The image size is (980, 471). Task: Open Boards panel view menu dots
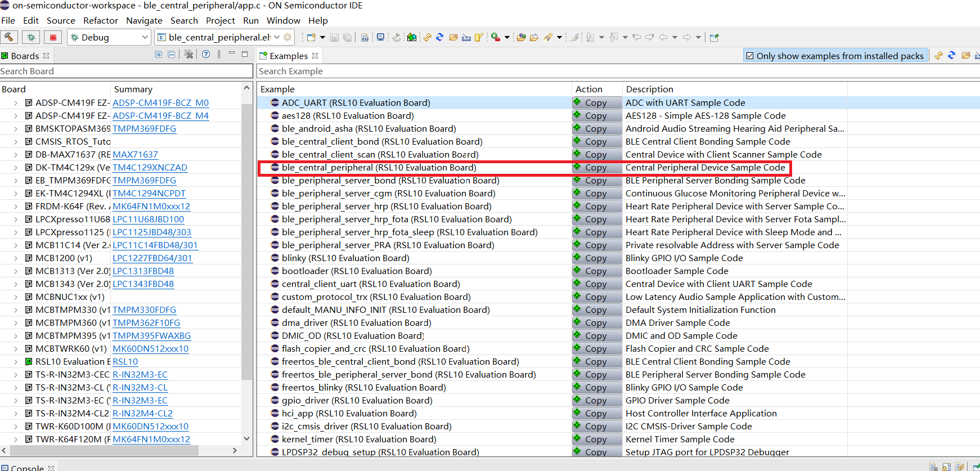click(219, 55)
